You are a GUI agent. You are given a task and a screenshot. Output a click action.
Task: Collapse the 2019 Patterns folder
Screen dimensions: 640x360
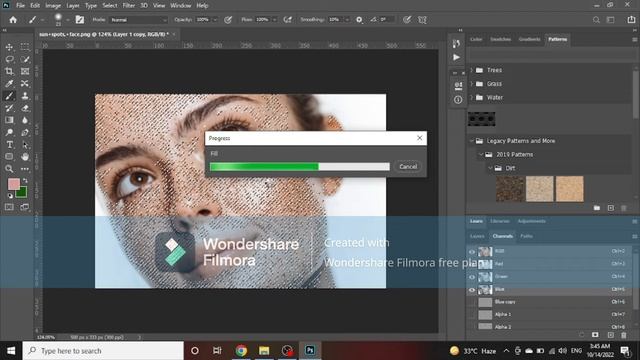click(481, 155)
